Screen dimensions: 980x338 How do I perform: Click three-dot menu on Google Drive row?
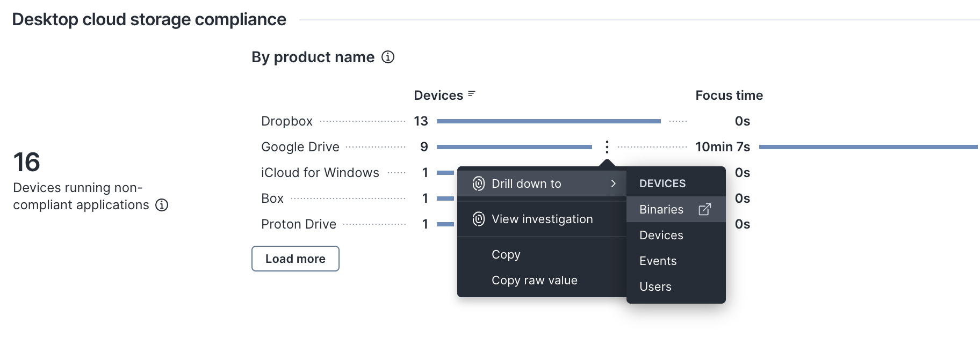click(x=607, y=147)
